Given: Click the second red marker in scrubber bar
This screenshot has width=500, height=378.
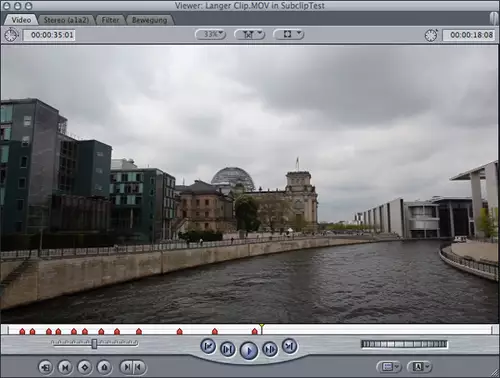Looking at the screenshot, I should 32,331.
